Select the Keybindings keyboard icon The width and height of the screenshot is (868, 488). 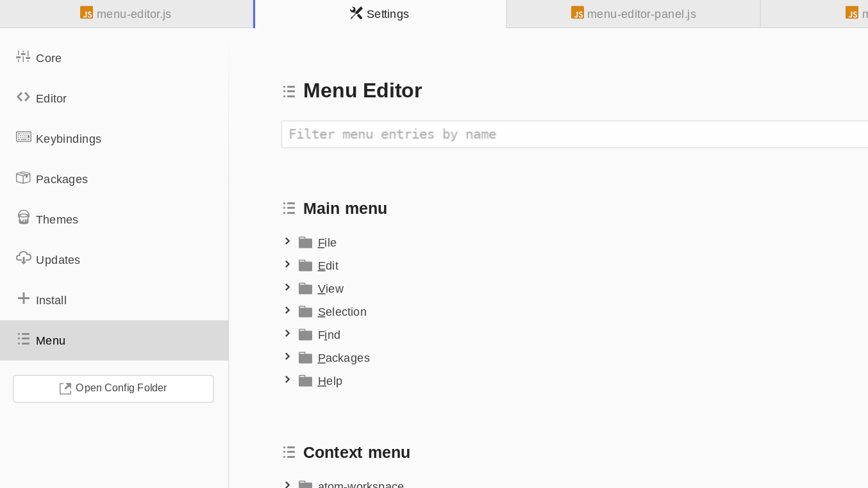pyautogui.click(x=23, y=137)
